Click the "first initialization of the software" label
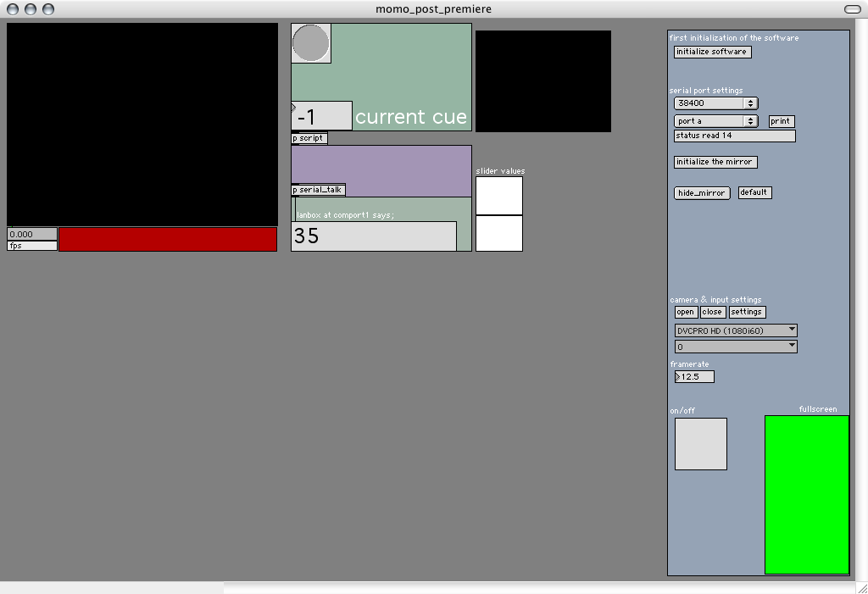 pyautogui.click(x=734, y=37)
